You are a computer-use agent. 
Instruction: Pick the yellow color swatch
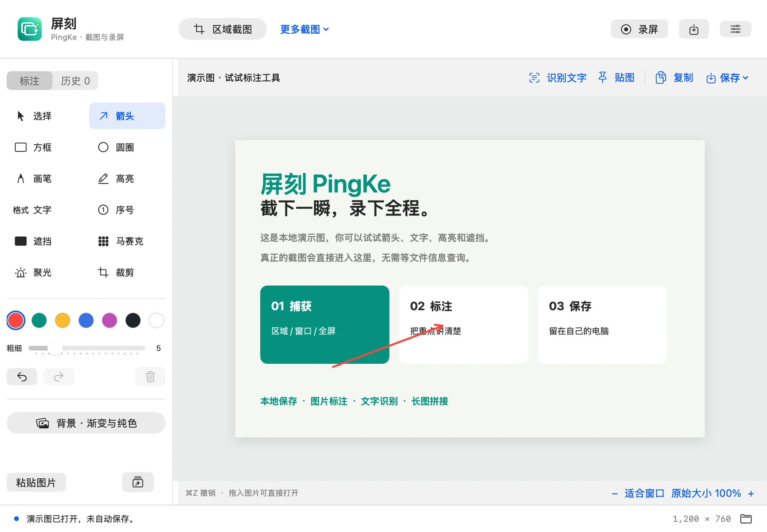coord(63,320)
